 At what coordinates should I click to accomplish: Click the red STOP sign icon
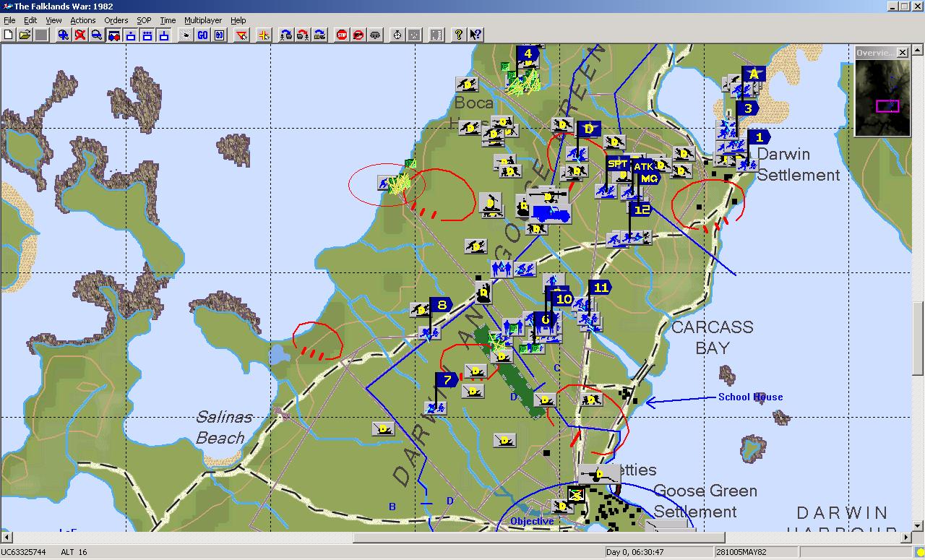(342, 35)
